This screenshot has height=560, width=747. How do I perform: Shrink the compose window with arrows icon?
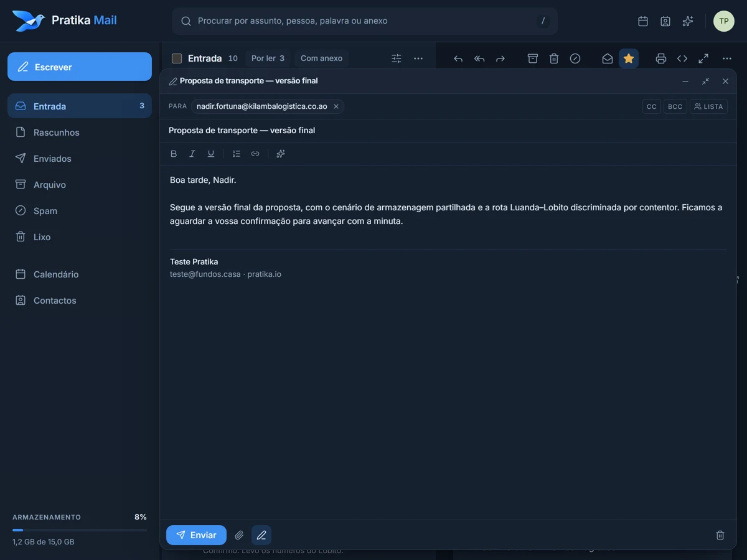[705, 82]
